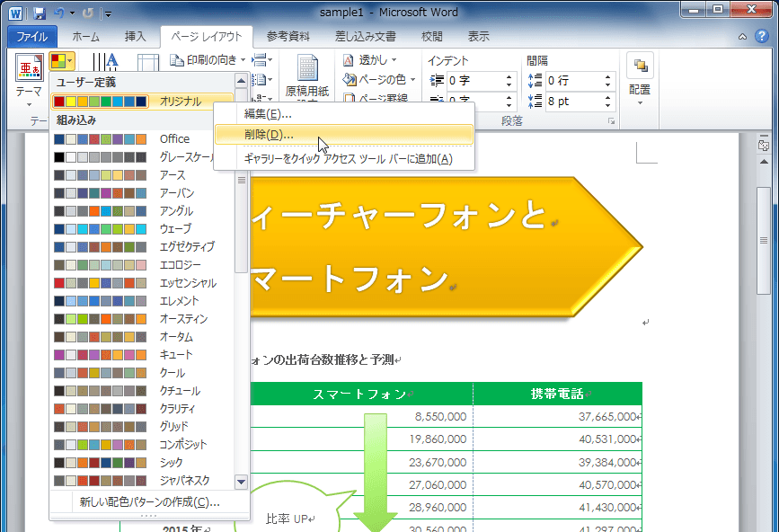The width and height of the screenshot is (779, 532).
Task: Switch to Home (ホーム) tab
Action: pyautogui.click(x=86, y=37)
